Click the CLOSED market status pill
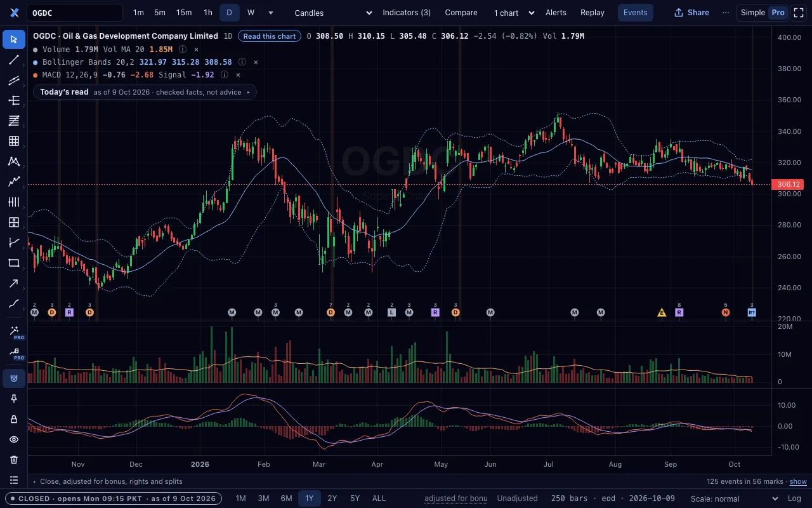 click(114, 498)
